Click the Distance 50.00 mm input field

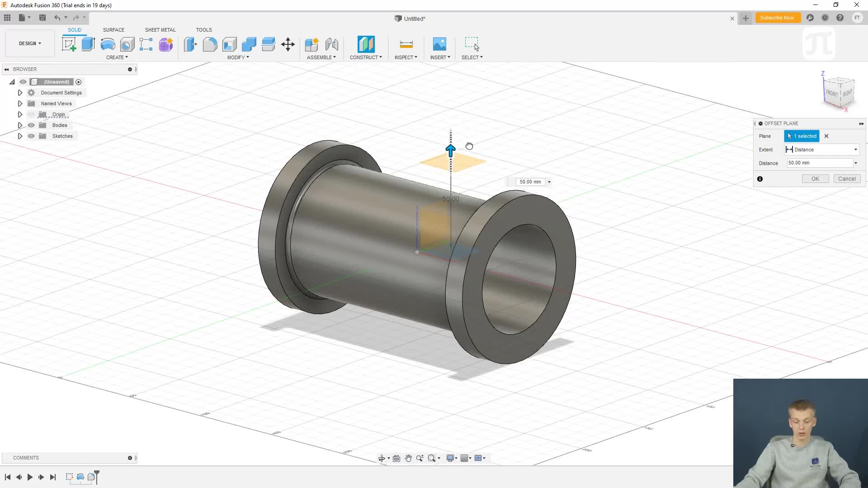(x=820, y=163)
